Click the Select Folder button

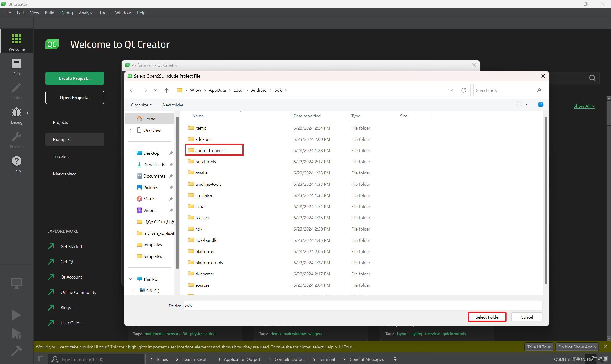[487, 317]
